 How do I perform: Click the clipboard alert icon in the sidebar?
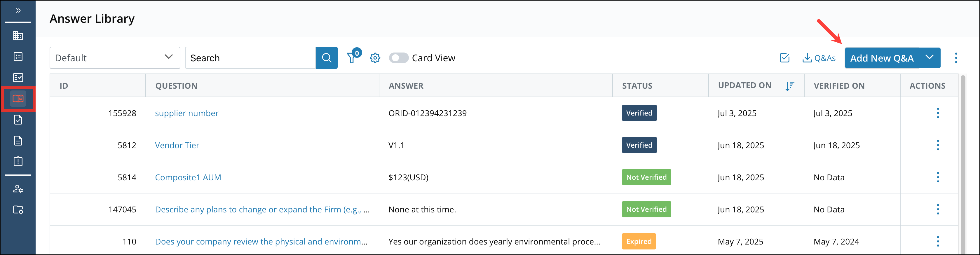point(18,161)
